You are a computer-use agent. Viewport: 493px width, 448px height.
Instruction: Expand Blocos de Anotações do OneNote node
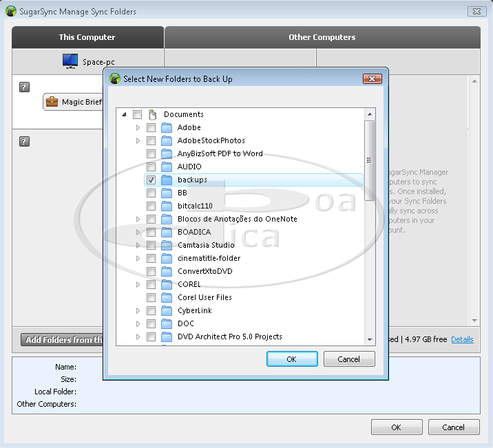[138, 220]
